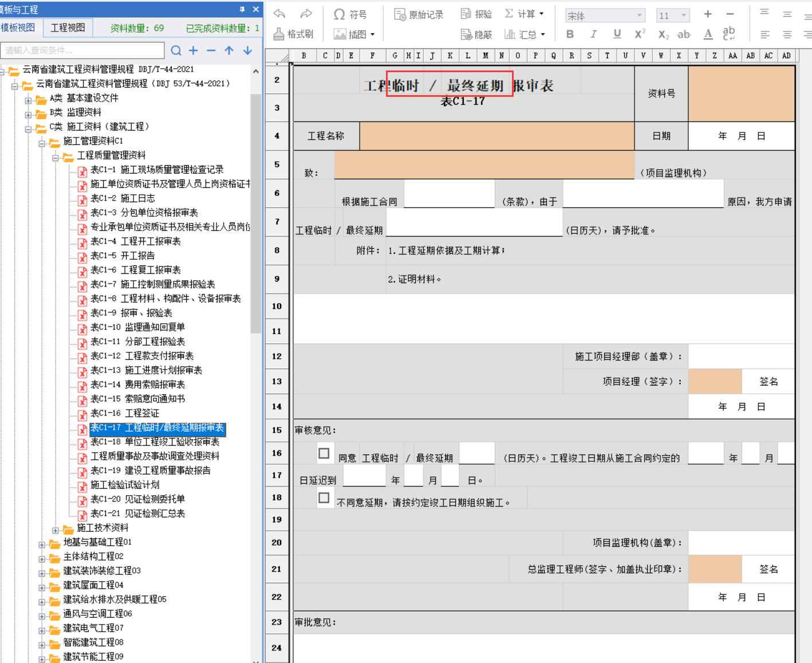
Task: Select column header F
Action: [x=372, y=56]
